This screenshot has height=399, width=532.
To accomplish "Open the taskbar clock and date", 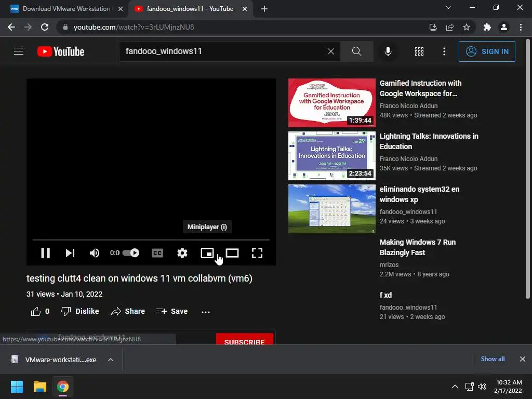I will pos(508,387).
